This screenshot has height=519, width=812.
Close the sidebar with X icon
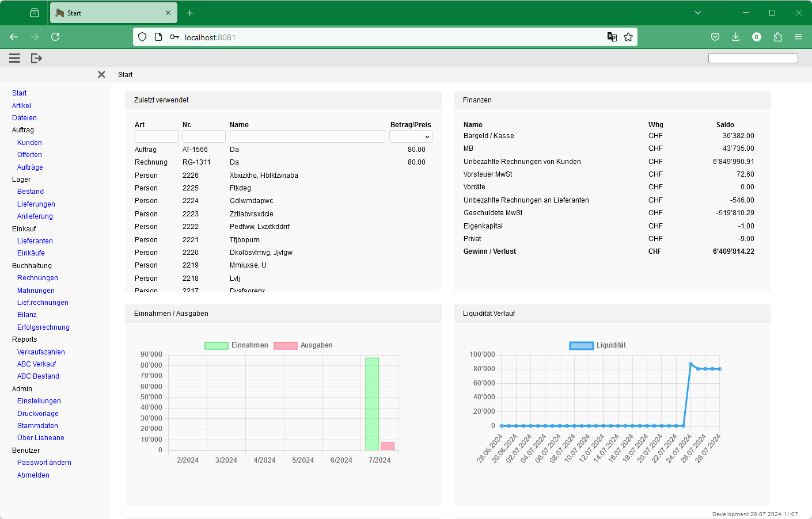tap(101, 75)
